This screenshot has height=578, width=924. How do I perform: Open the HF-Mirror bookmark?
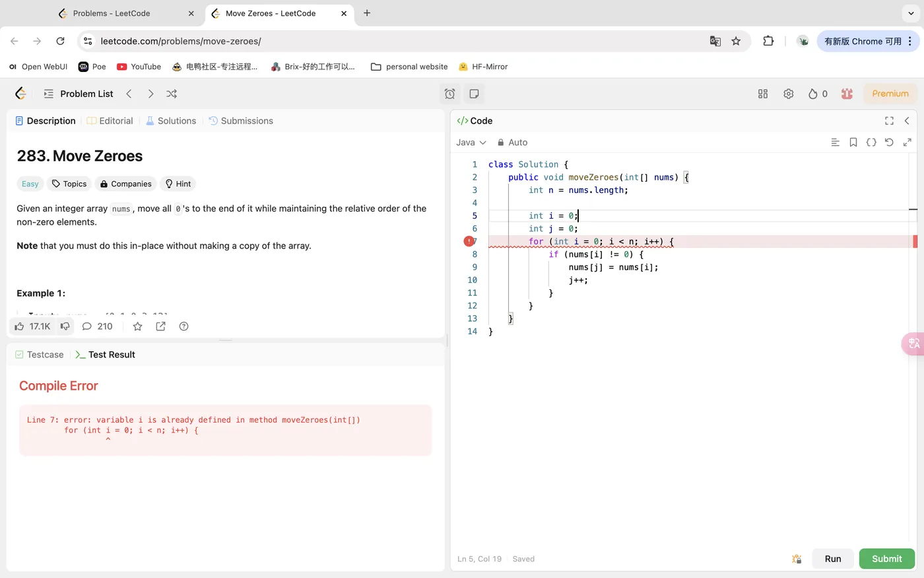click(483, 67)
